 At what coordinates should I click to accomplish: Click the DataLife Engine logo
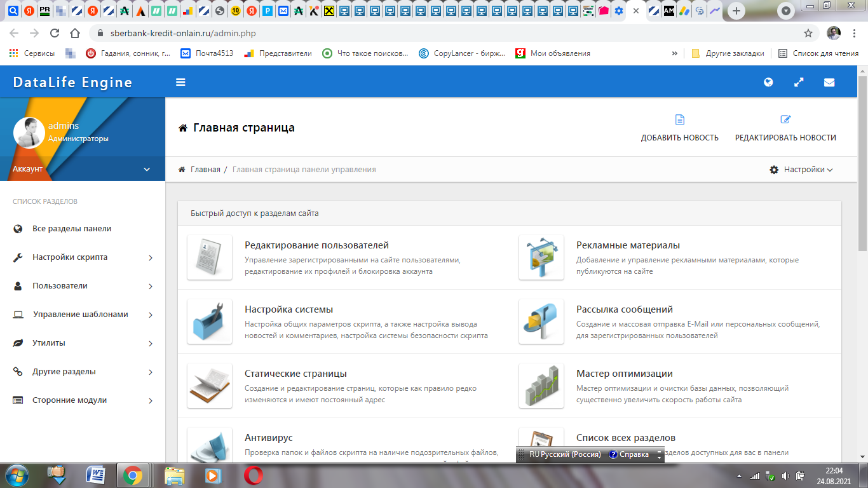[72, 83]
